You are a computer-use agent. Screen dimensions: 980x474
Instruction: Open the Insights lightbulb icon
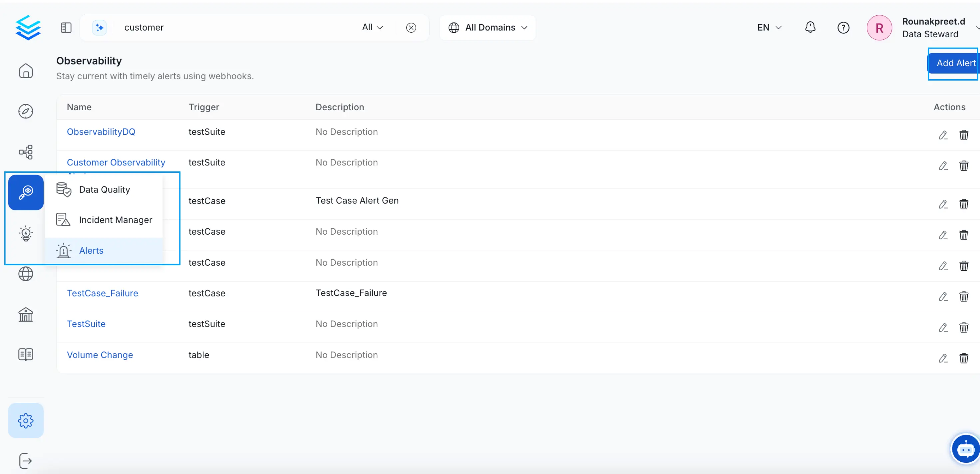click(x=26, y=233)
